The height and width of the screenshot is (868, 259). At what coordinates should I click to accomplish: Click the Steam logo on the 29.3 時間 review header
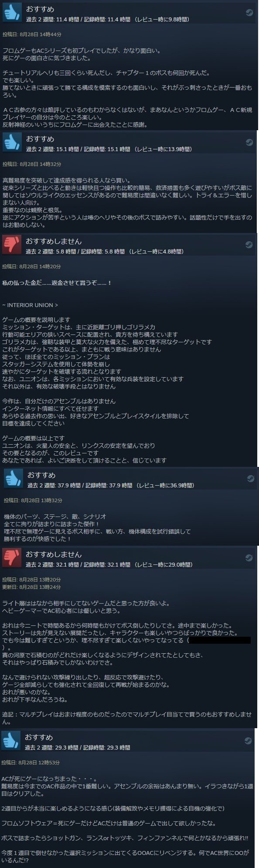pos(248,740)
